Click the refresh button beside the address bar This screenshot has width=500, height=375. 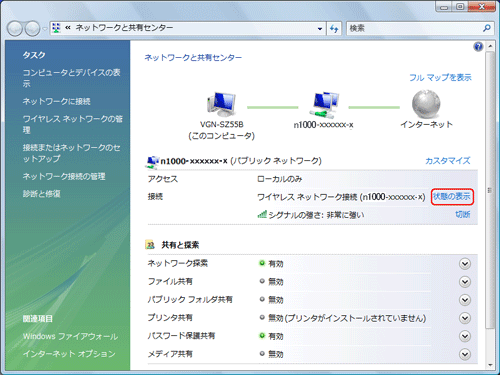click(x=334, y=29)
